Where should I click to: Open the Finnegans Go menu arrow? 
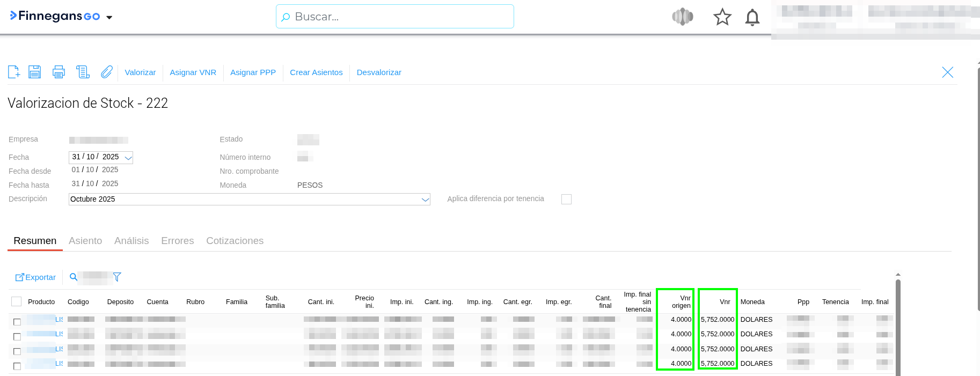(109, 17)
